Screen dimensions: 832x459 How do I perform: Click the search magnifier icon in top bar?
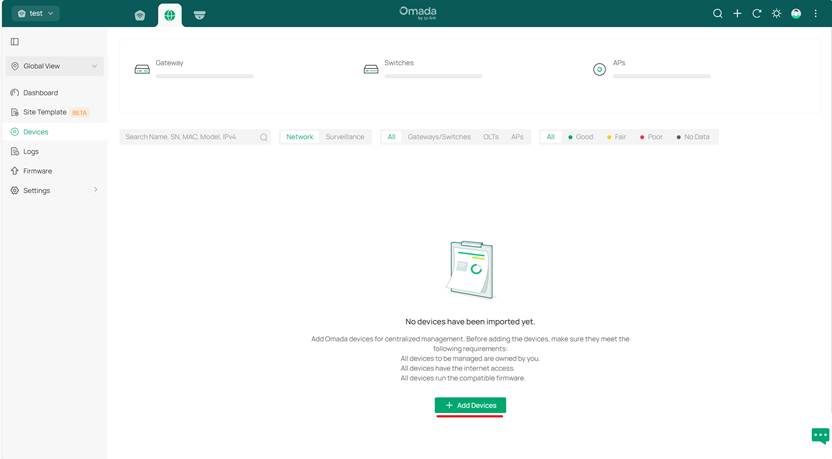[x=717, y=14]
